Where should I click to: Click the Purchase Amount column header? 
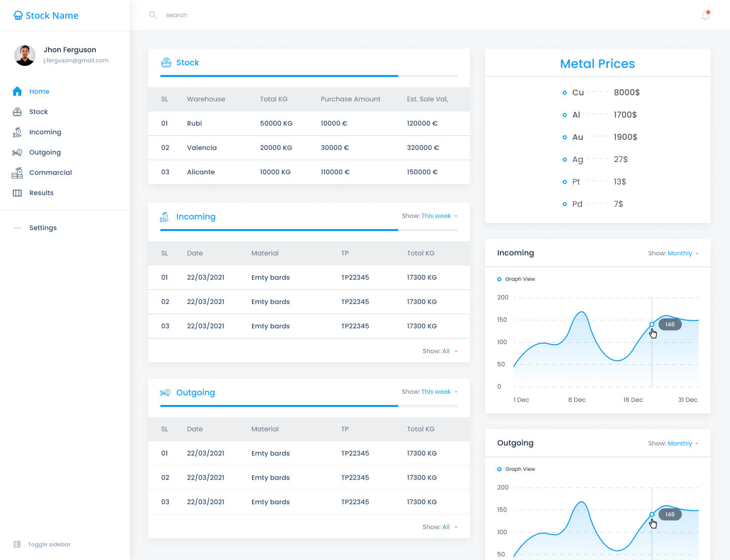(350, 99)
